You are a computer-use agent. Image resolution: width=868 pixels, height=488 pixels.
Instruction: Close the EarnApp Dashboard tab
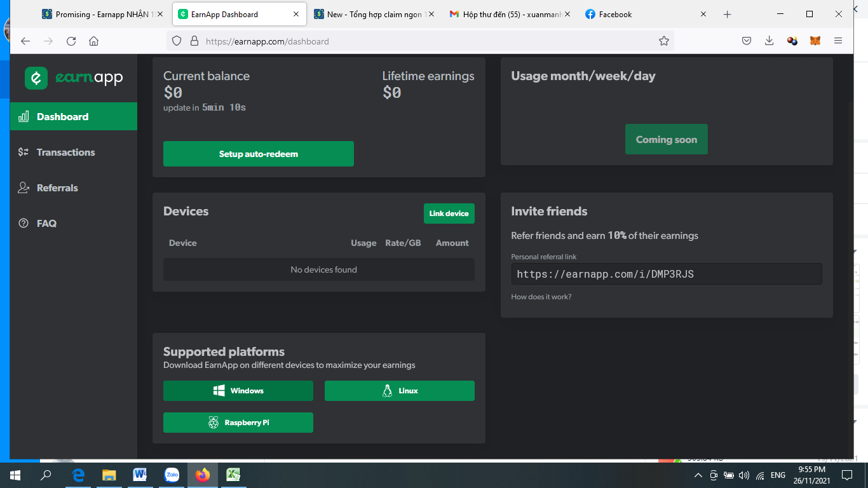(x=295, y=14)
